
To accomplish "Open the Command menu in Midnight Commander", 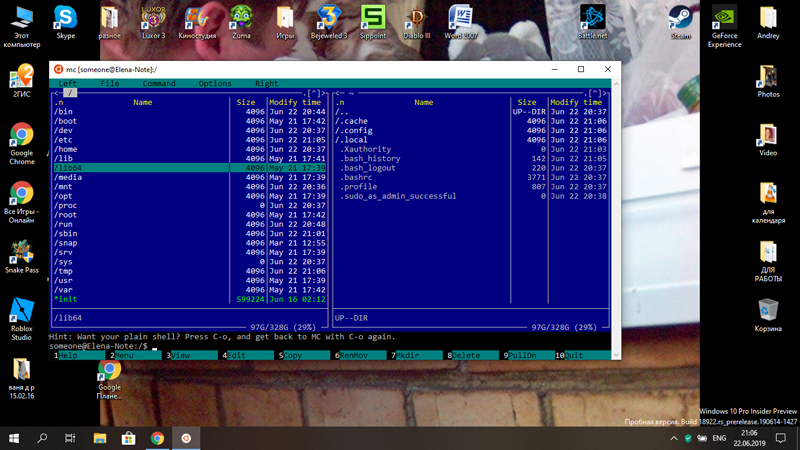I will click(x=159, y=84).
